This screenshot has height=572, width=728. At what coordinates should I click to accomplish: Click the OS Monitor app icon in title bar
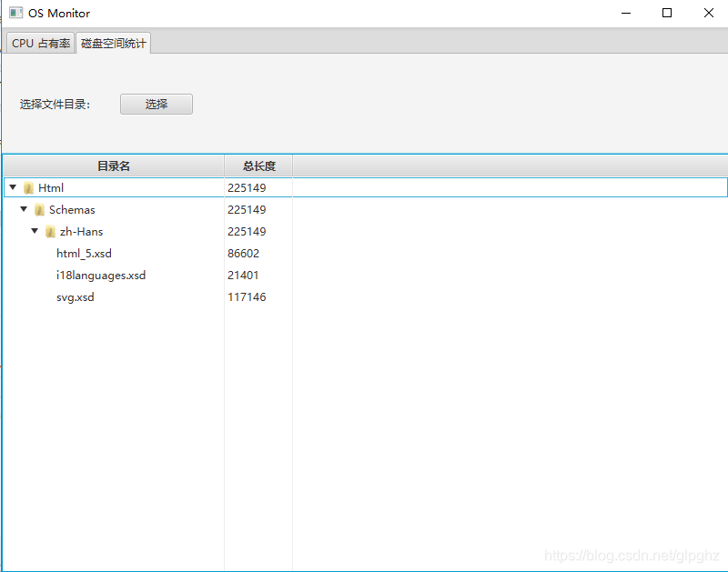point(15,13)
